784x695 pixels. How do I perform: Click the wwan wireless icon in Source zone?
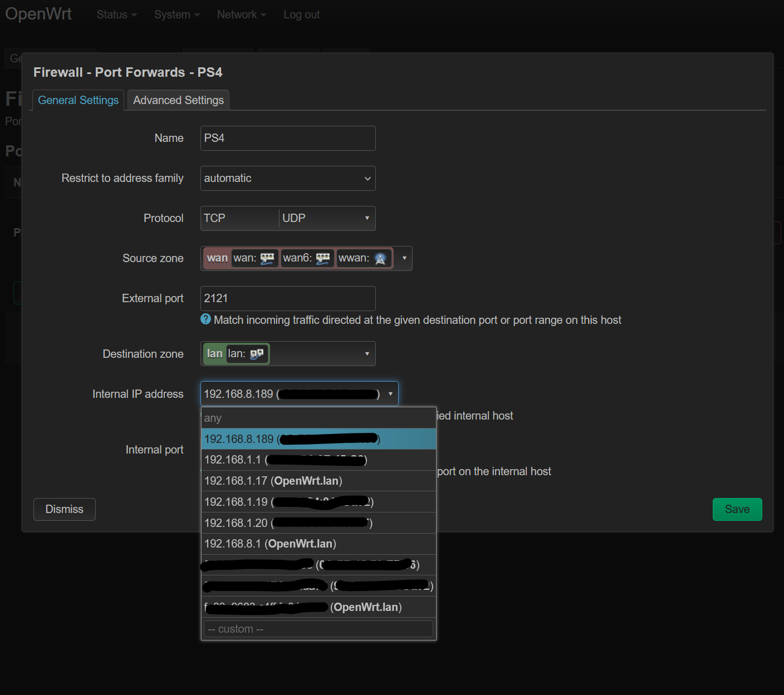(x=380, y=258)
